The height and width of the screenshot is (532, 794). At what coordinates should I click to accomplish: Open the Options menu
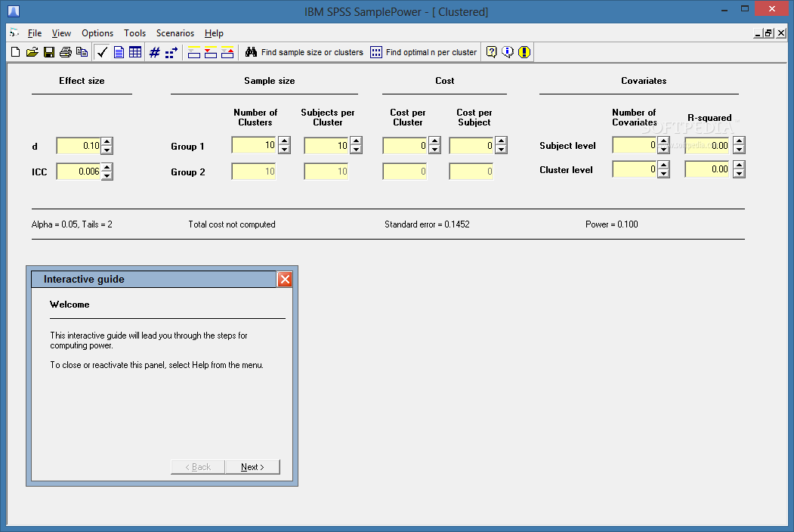(97, 33)
